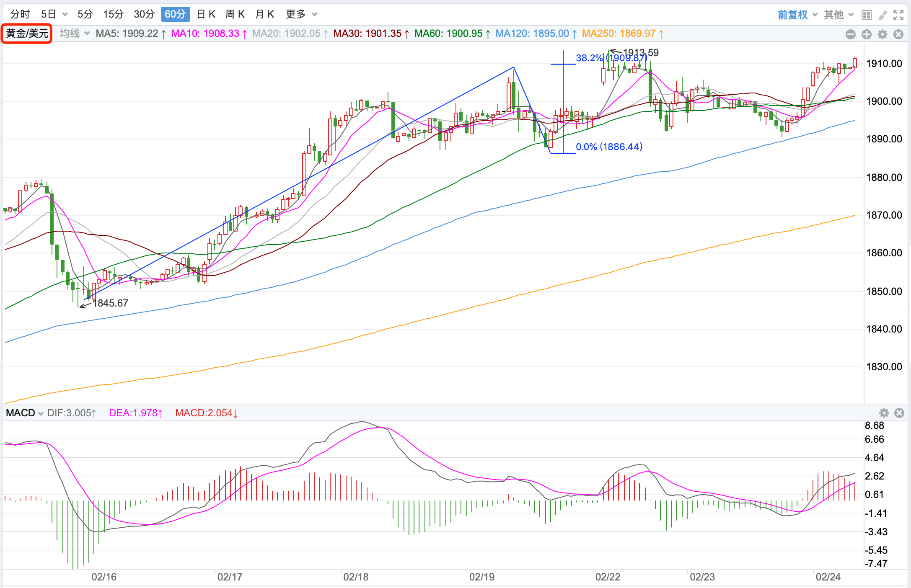This screenshot has height=588, width=911.
Task: Click the MA10: 1908.33 value label
Action: (210, 34)
